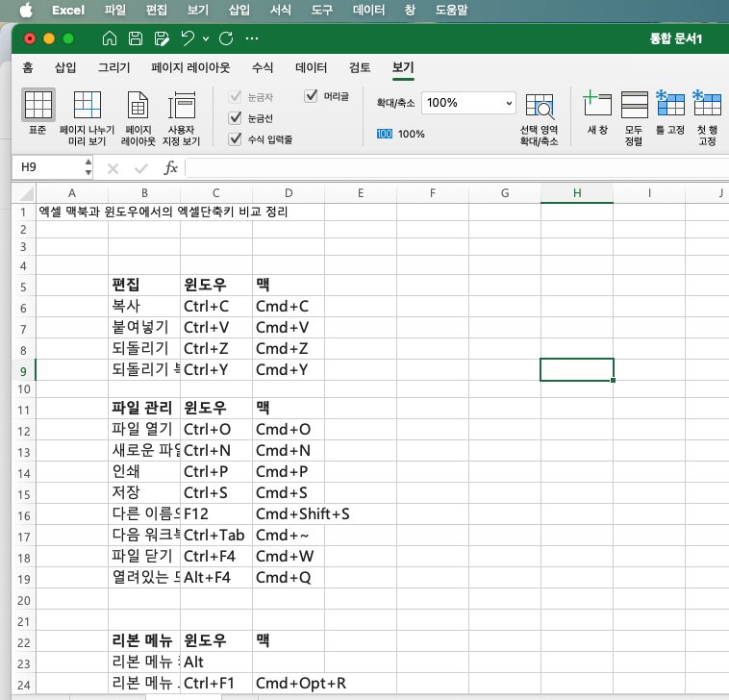
Task: Select row 9 header
Action: [x=23, y=371]
